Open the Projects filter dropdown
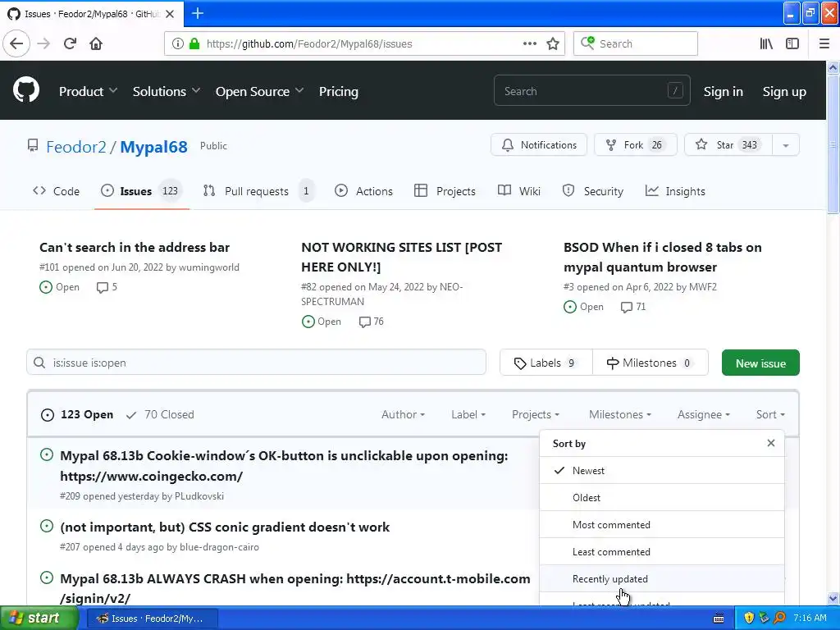The width and height of the screenshot is (840, 630). coord(535,414)
